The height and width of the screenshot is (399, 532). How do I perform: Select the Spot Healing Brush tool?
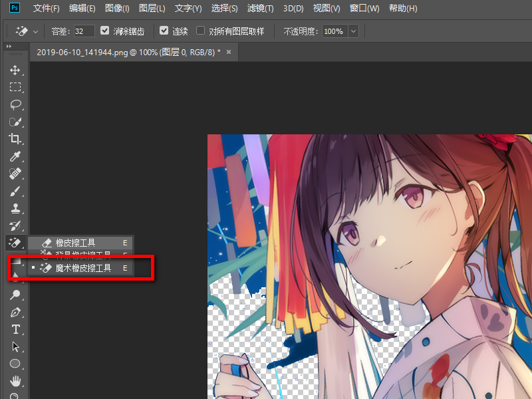15,174
